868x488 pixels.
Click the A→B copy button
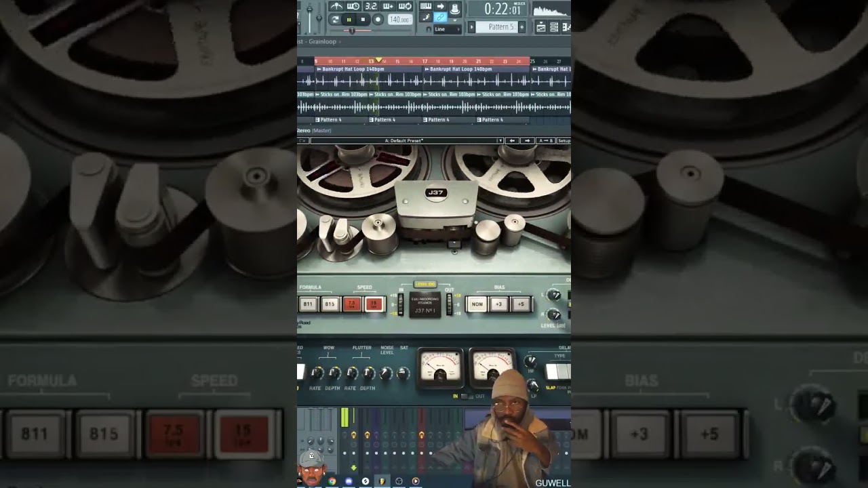pyautogui.click(x=545, y=141)
